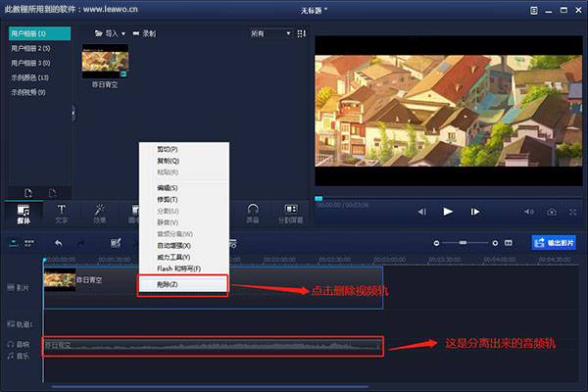Viewport: 588px width, 392px height.
Task: Click the preview playback progress bar
Action: 449,198
